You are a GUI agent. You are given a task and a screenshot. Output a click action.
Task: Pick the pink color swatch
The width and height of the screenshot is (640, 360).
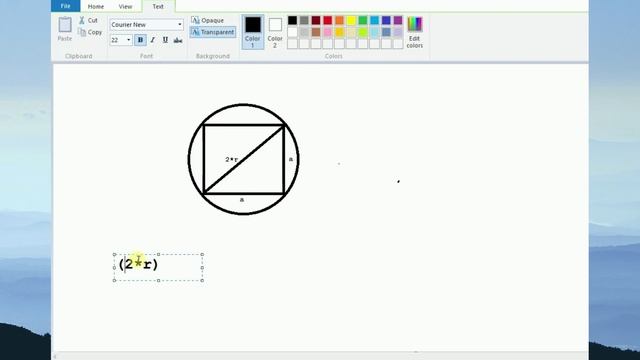tap(328, 32)
